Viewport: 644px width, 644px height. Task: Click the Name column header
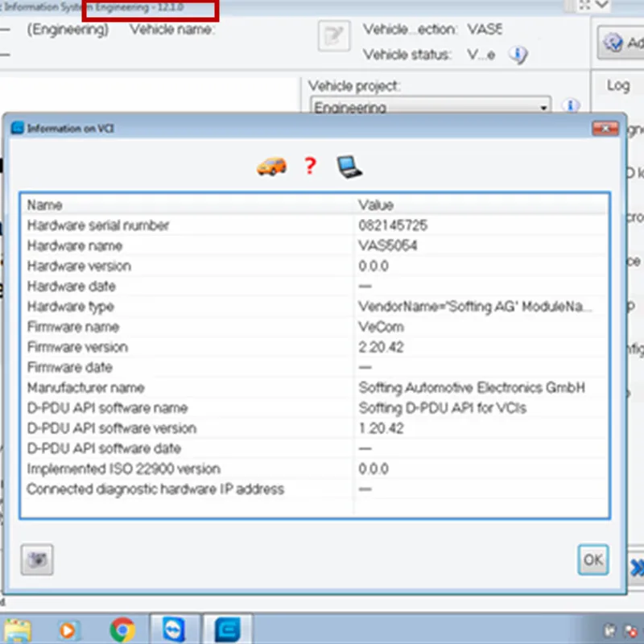pyautogui.click(x=44, y=205)
